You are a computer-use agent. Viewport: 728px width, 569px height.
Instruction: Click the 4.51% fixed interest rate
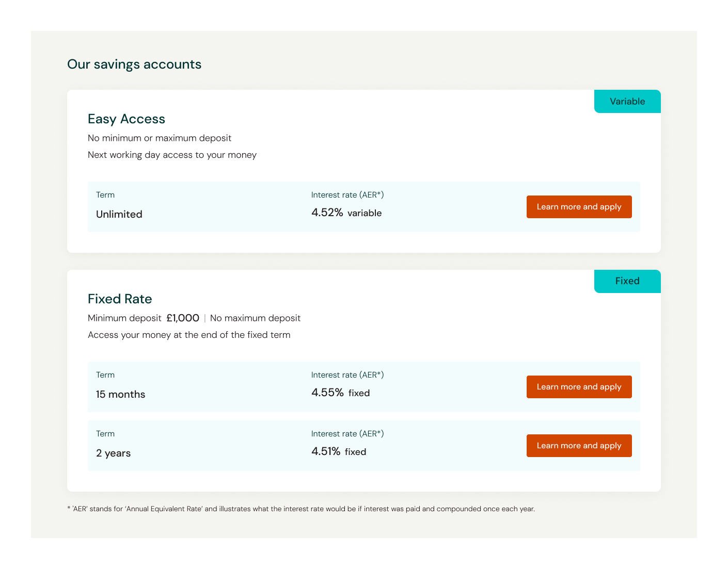[339, 451]
